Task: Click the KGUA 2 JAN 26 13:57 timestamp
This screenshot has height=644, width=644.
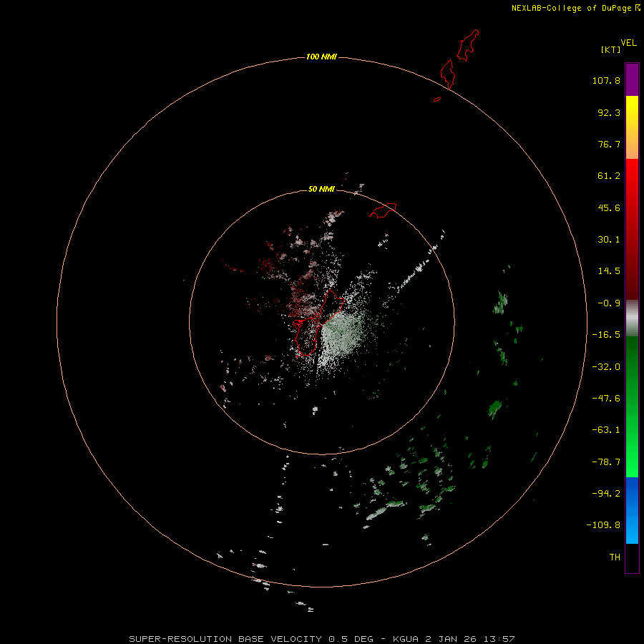Action: (x=454, y=639)
